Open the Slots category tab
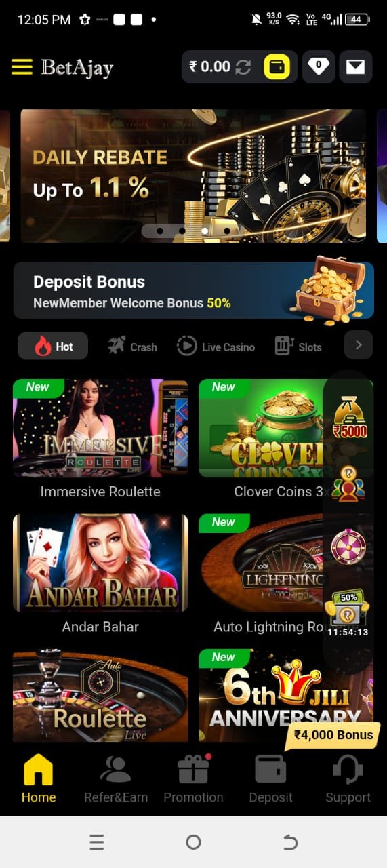Screen dimensions: 387x868 click(298, 347)
